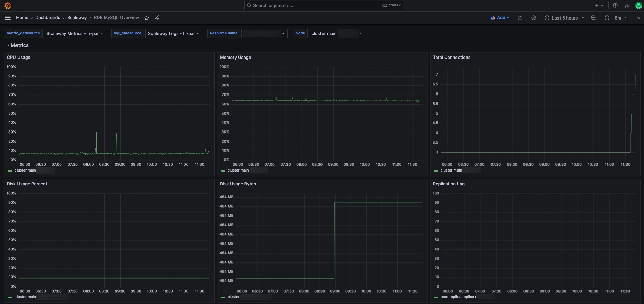Open dashboard settings gear icon
Screen dimensions: 644x304
[x=534, y=18]
